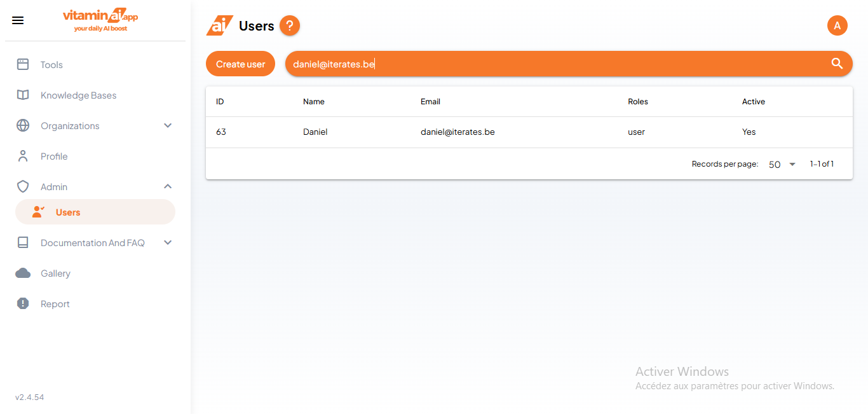Open the help question mark icon
This screenshot has height=414, width=868.
[290, 25]
